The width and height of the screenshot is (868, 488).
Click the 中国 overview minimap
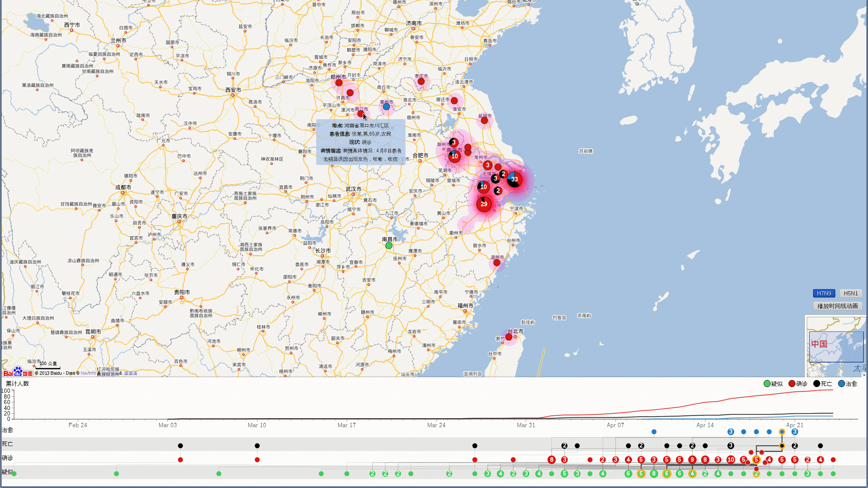pos(836,346)
